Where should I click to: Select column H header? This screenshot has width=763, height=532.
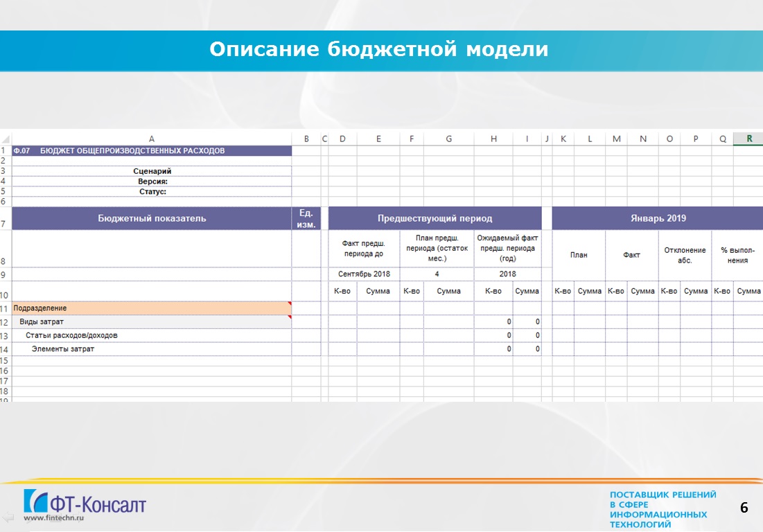[x=493, y=139]
